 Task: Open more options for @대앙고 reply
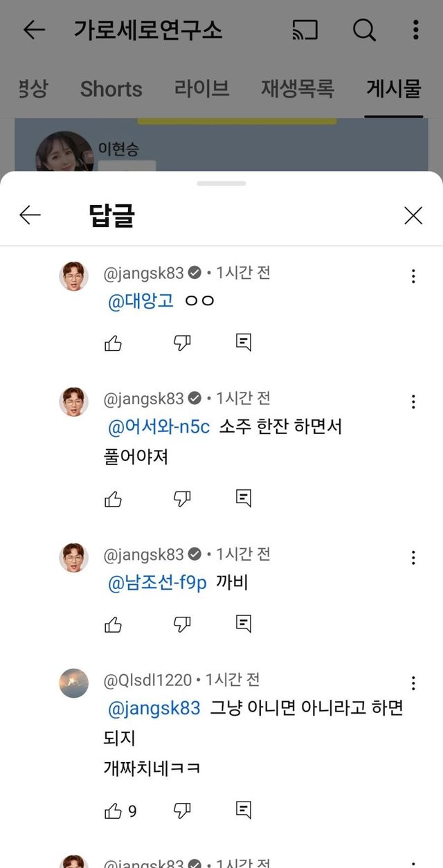(413, 276)
